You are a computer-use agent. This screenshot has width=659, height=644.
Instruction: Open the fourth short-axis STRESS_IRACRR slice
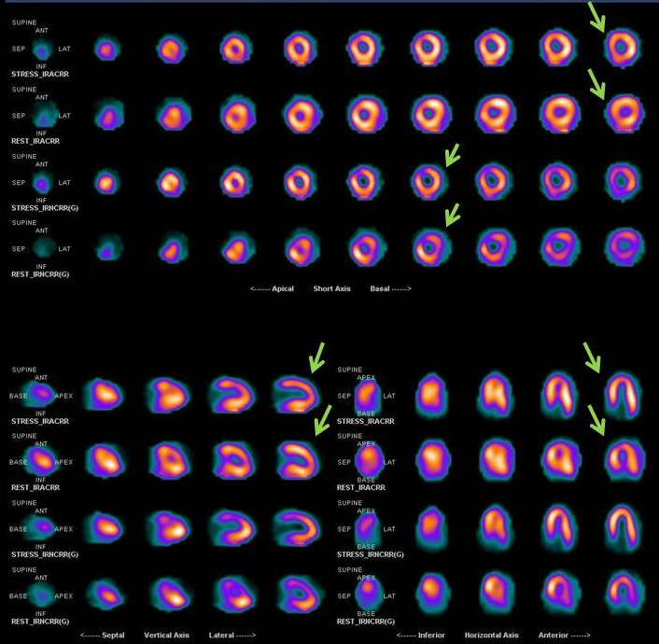pyautogui.click(x=300, y=49)
